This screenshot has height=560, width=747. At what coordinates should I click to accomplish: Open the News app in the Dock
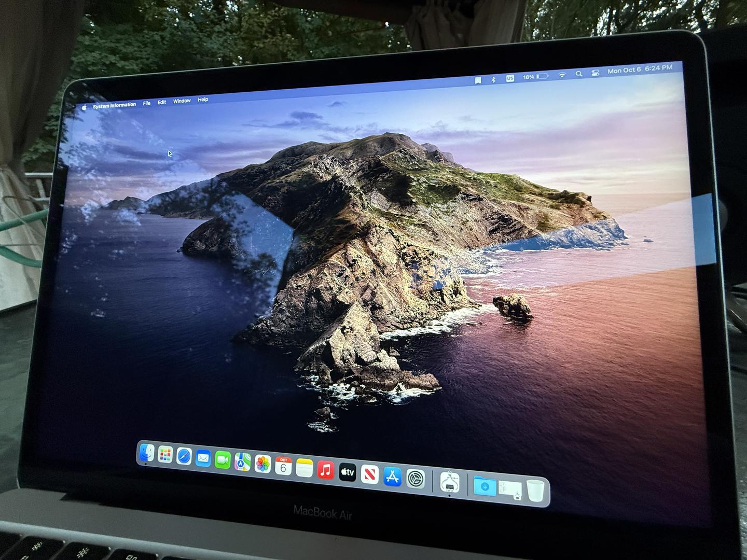pyautogui.click(x=369, y=474)
